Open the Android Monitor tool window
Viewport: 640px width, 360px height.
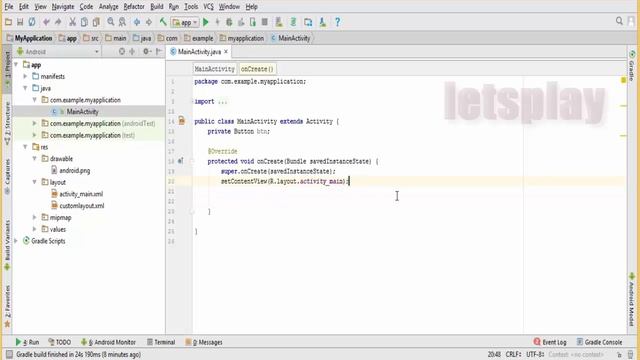point(108,342)
